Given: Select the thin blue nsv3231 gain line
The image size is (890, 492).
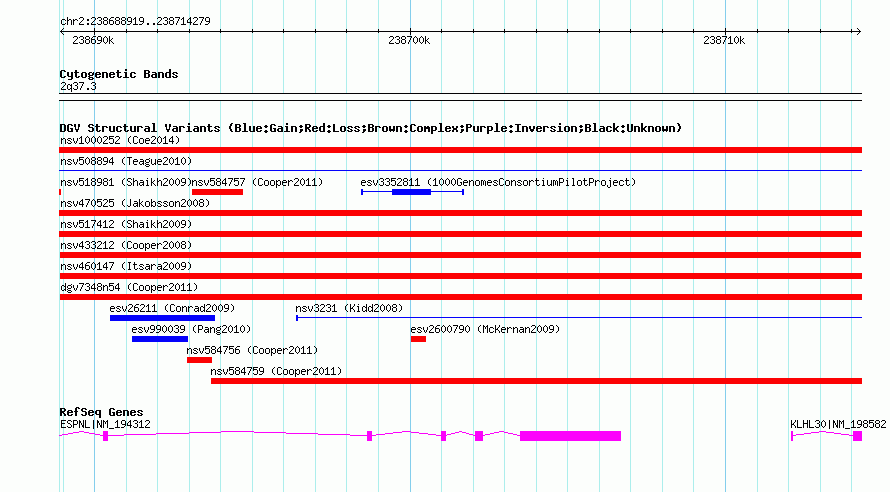Looking at the screenshot, I should pyautogui.click(x=579, y=318).
